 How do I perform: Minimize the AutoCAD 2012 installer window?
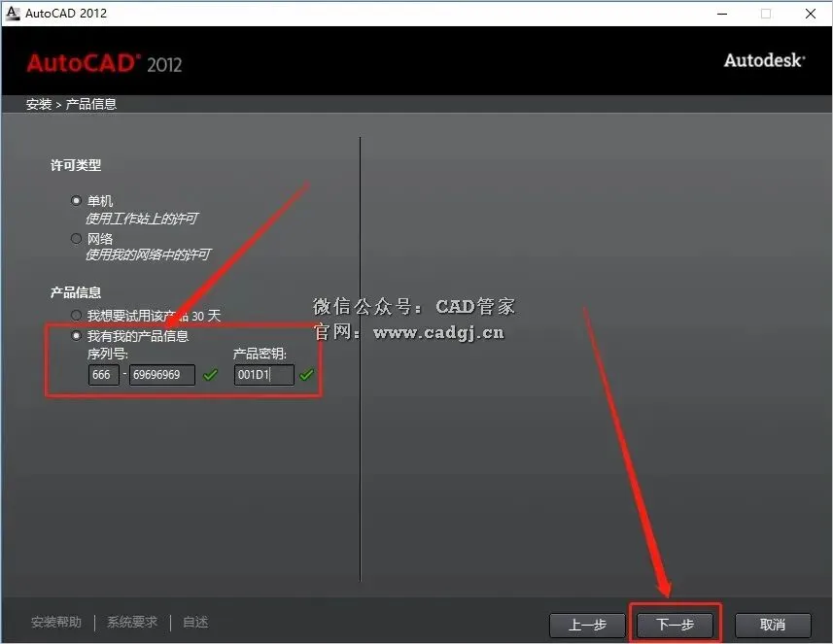click(x=722, y=14)
